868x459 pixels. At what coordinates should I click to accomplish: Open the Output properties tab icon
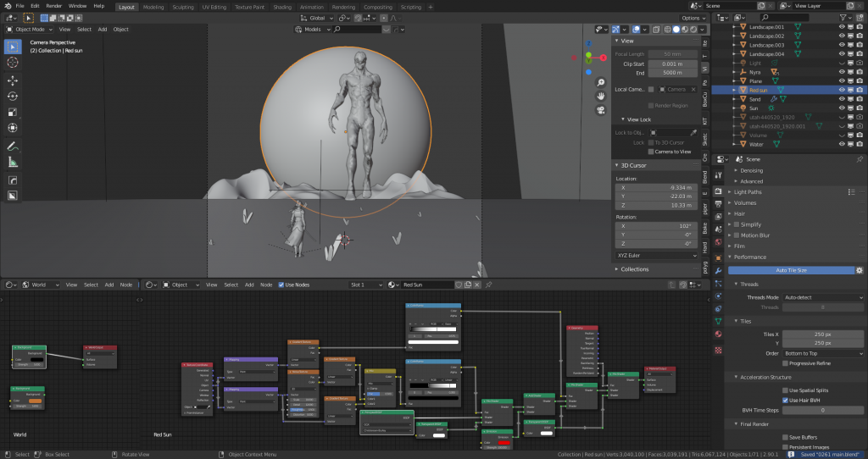[x=718, y=204]
